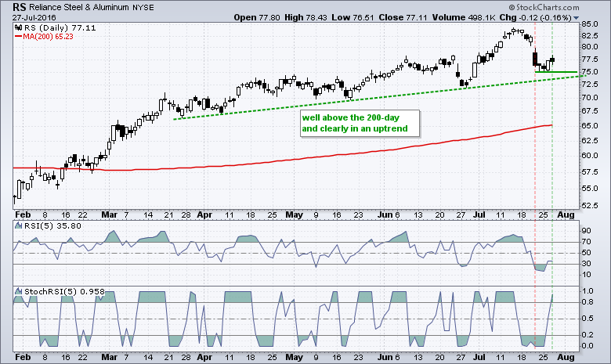Screen dimensions: 611x364
Task: Click the 65.0 price axis label
Action: click(590, 126)
